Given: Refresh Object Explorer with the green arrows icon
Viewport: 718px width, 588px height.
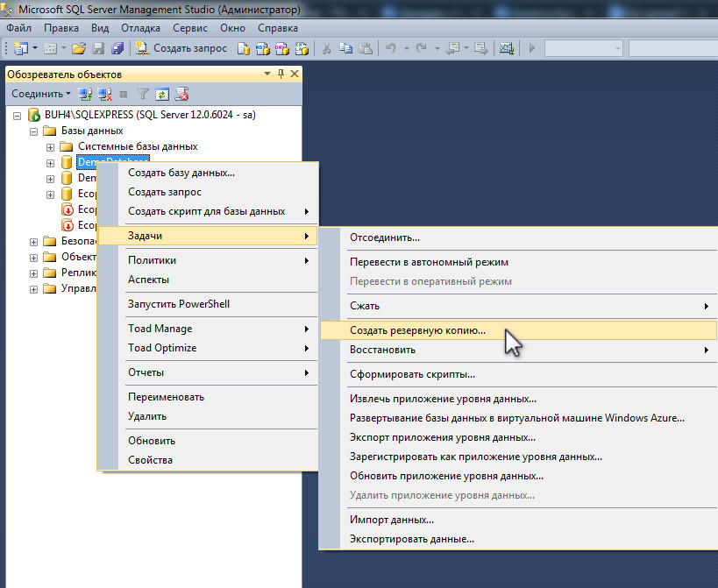Looking at the screenshot, I should coord(162,94).
